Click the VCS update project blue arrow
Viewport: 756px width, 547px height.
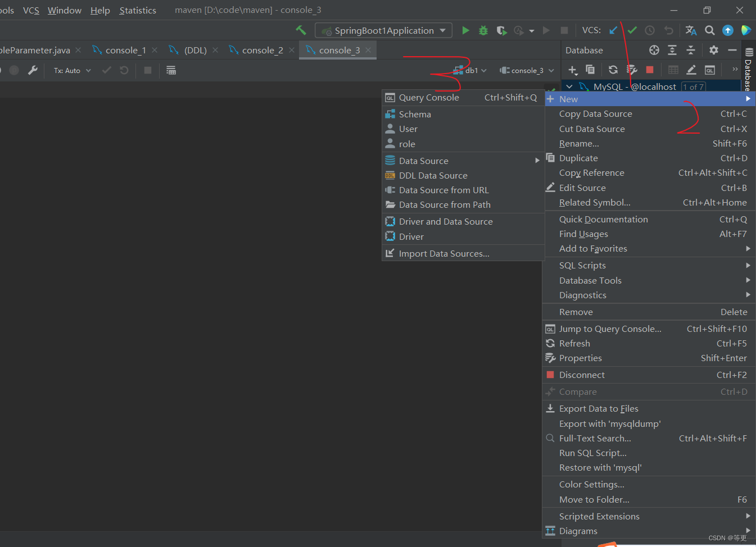[x=613, y=30]
